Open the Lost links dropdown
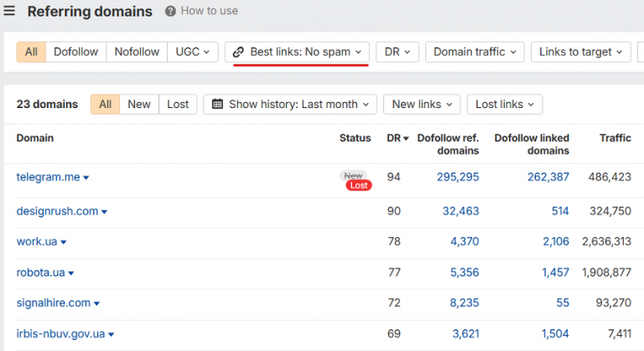 pos(505,104)
